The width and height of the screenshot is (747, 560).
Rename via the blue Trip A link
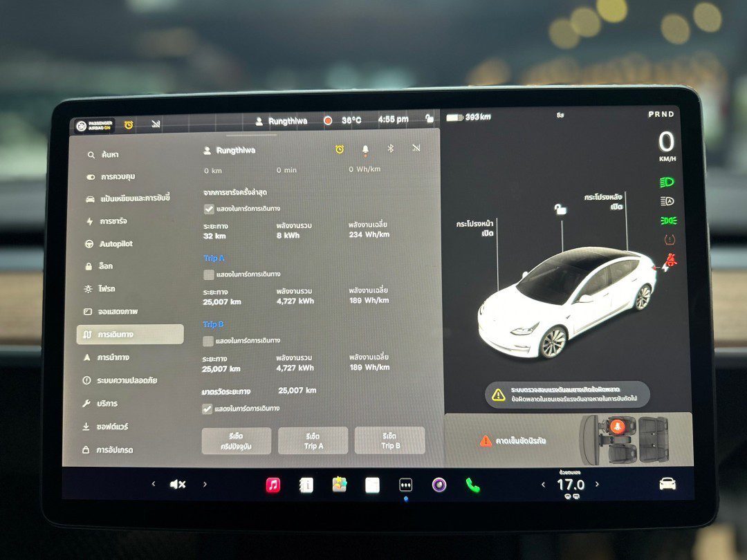[214, 258]
